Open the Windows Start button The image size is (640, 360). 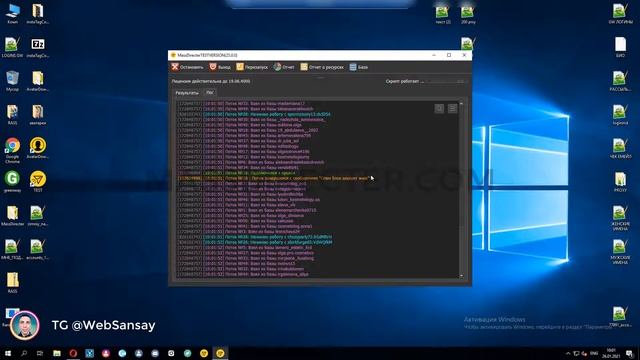coord(8,353)
